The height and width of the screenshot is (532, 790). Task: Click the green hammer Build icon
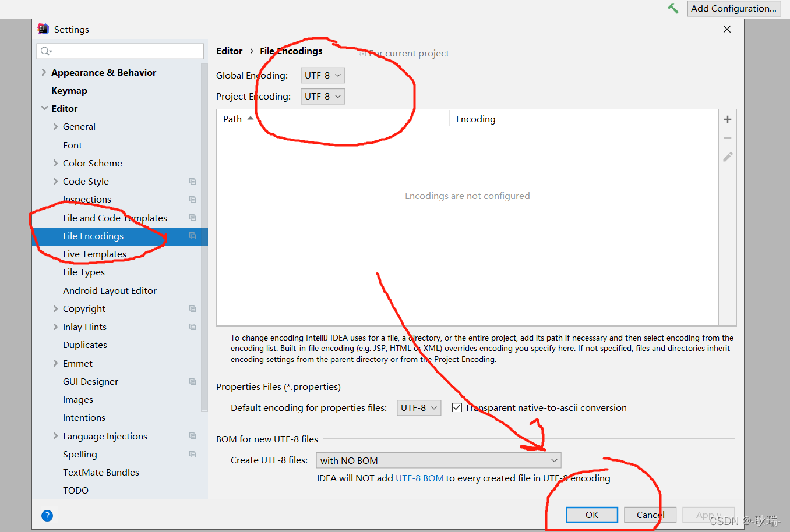(673, 8)
